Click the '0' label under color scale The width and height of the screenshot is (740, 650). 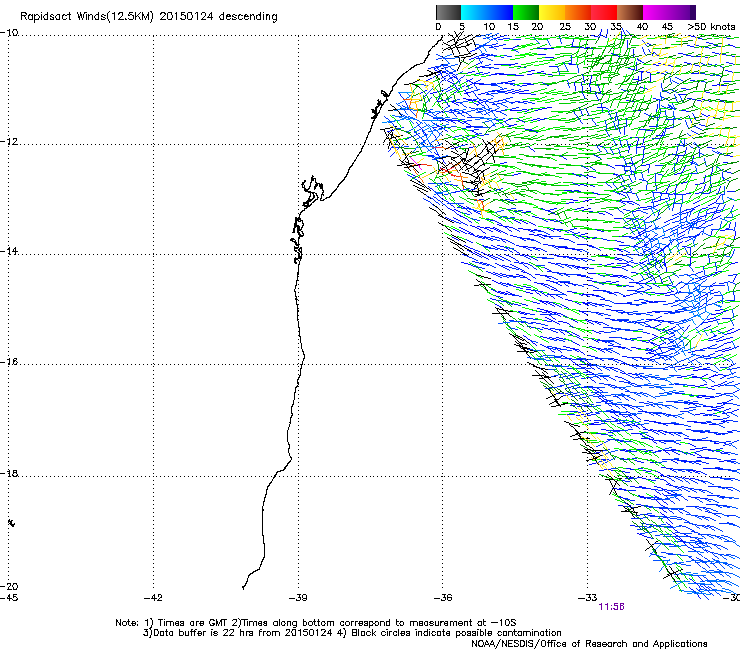(x=438, y=27)
